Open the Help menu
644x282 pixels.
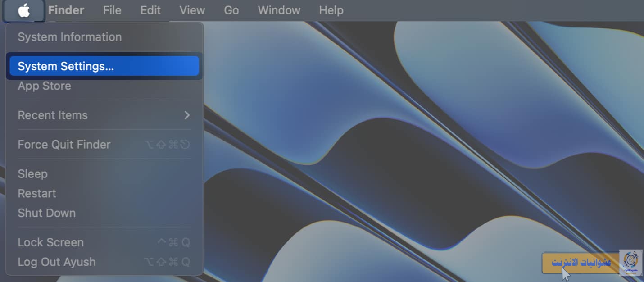point(331,10)
